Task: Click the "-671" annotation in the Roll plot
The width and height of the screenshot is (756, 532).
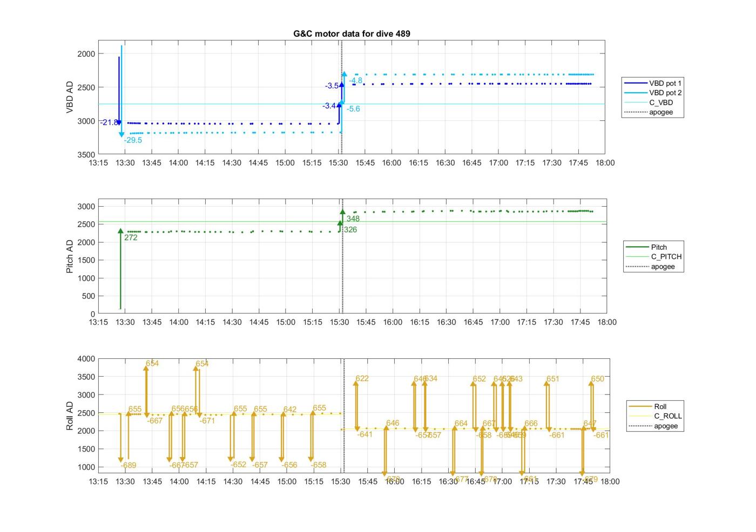Action: (x=207, y=421)
